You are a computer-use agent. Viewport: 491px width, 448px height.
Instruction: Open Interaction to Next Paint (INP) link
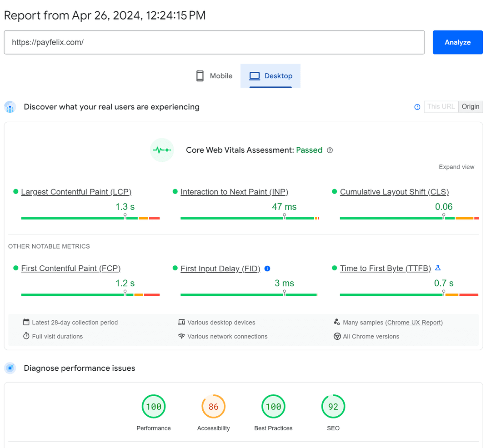(234, 192)
